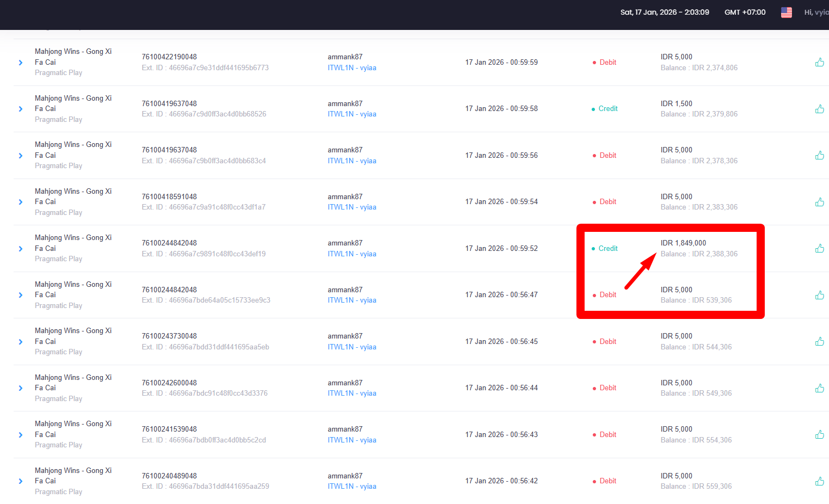Viewport: 829px width, 504px height.
Task: Click thumbs-up icon for transaction 76100242600048
Action: 819,388
